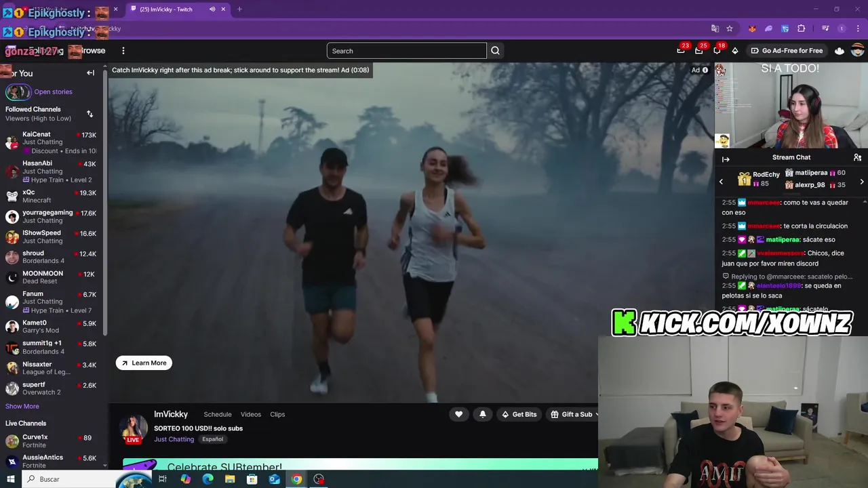Go to Browse in the Twitch nav
The height and width of the screenshot is (488, 868).
tap(93, 51)
